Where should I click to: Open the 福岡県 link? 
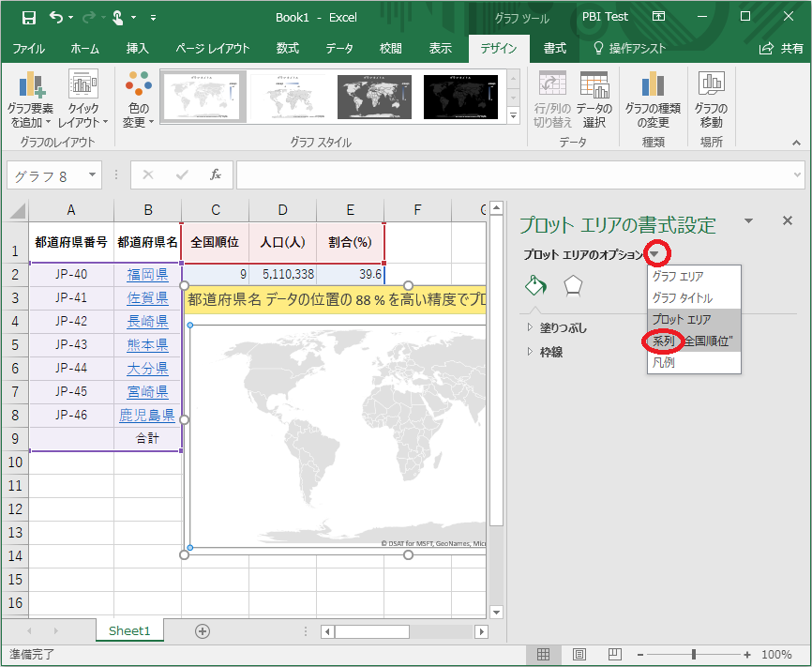click(x=147, y=275)
